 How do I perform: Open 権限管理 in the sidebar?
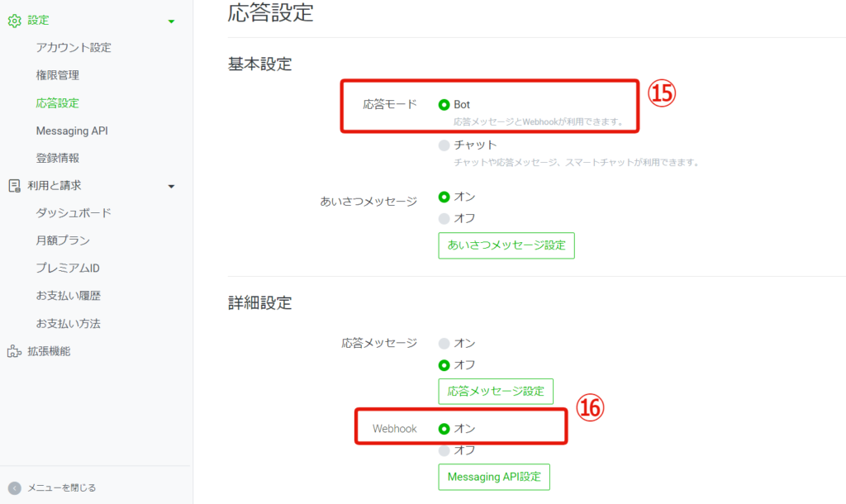57,75
